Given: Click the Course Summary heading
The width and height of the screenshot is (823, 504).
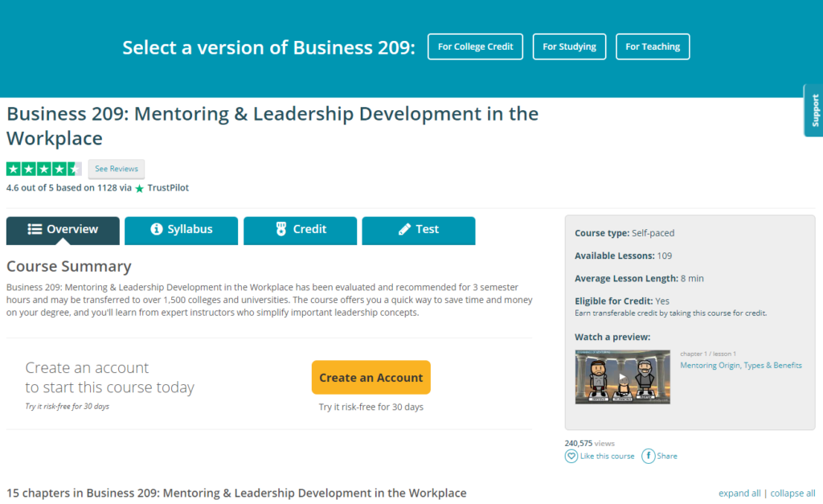Looking at the screenshot, I should click(69, 266).
